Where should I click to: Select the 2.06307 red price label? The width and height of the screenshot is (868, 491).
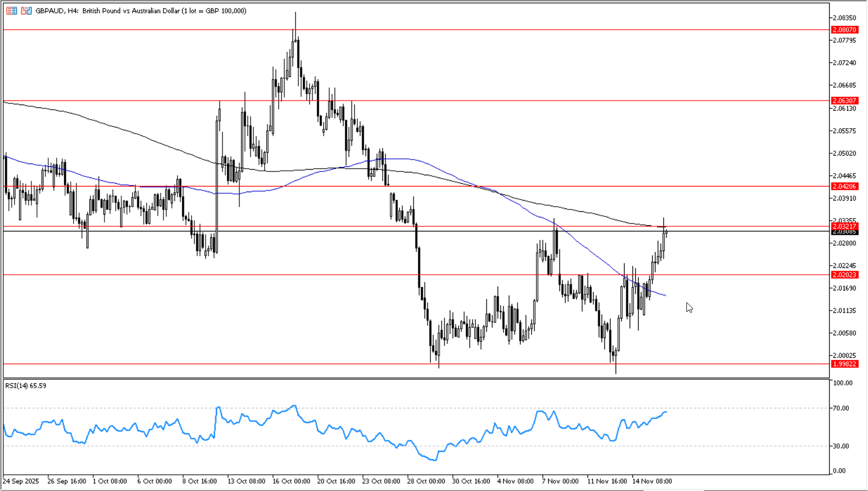tap(844, 101)
